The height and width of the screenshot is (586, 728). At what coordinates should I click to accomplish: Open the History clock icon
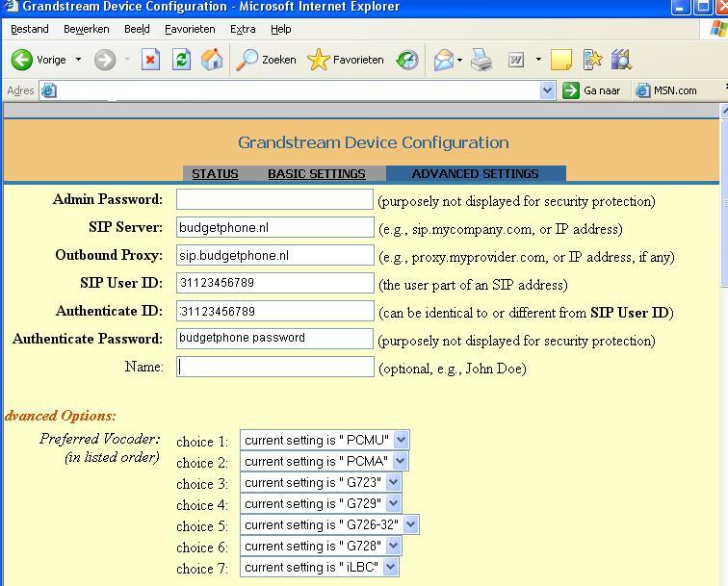[x=407, y=60]
